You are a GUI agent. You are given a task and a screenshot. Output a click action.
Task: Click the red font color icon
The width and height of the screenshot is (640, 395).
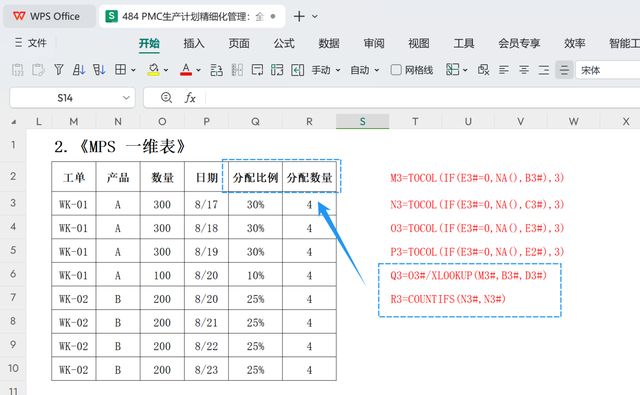[186, 70]
